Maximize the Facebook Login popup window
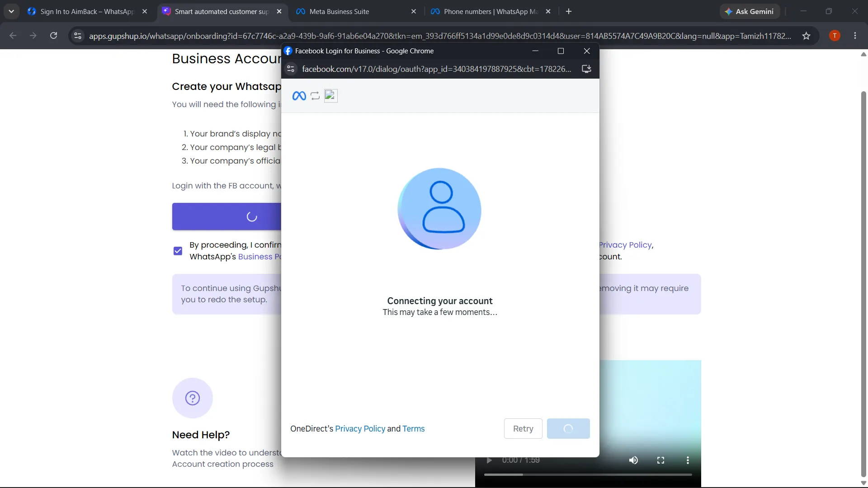Image resolution: width=868 pixels, height=488 pixels. click(561, 51)
